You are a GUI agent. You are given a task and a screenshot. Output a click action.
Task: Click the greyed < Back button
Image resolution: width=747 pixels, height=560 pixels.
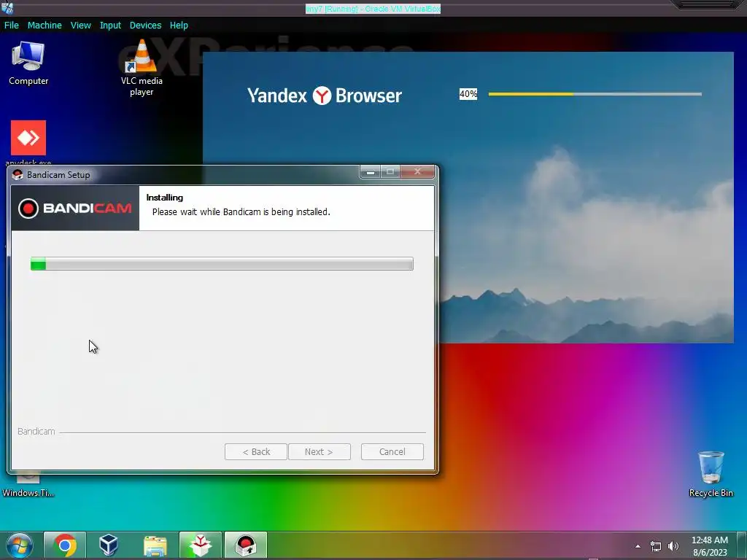256,451
